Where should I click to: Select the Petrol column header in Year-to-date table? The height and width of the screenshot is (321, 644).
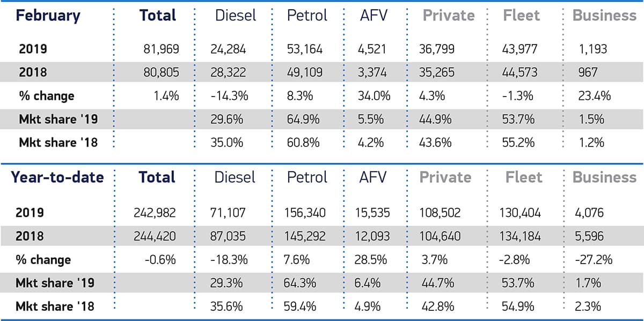307,177
